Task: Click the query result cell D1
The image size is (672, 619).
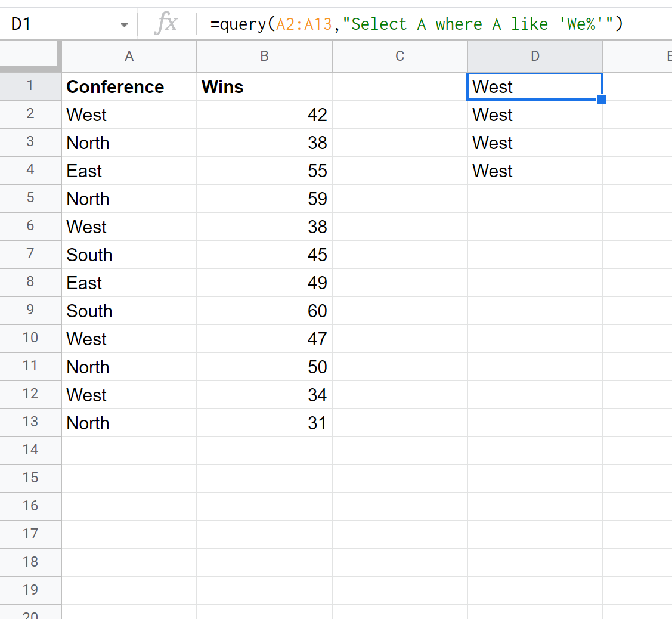Action: pyautogui.click(x=535, y=86)
